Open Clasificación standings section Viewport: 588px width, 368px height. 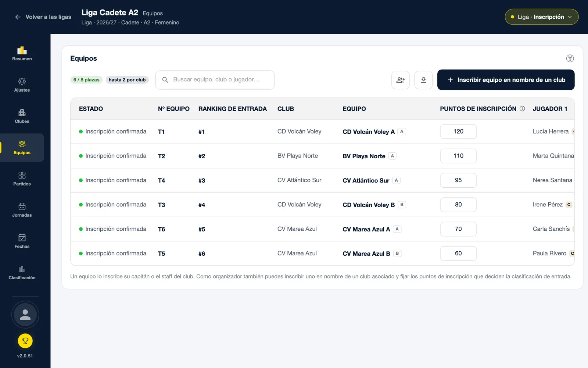click(x=22, y=273)
